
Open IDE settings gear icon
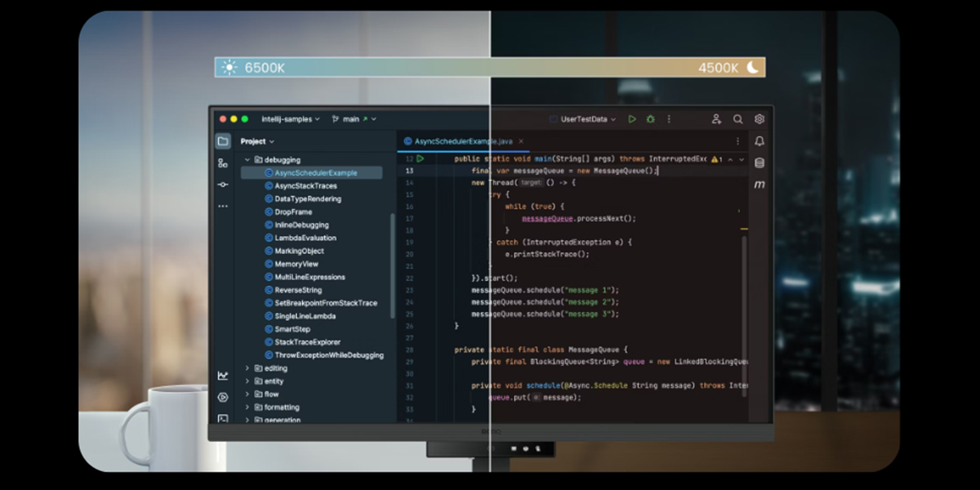(759, 119)
